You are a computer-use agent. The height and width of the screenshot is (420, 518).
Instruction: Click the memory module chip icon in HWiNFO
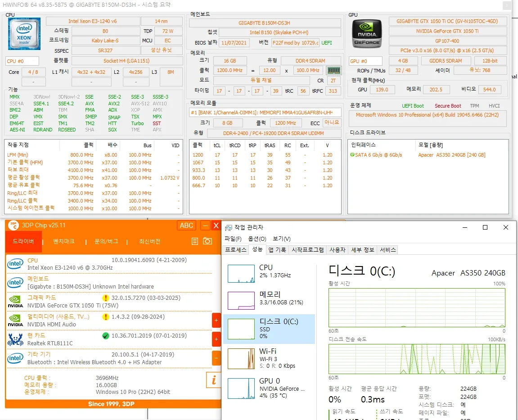point(333,70)
